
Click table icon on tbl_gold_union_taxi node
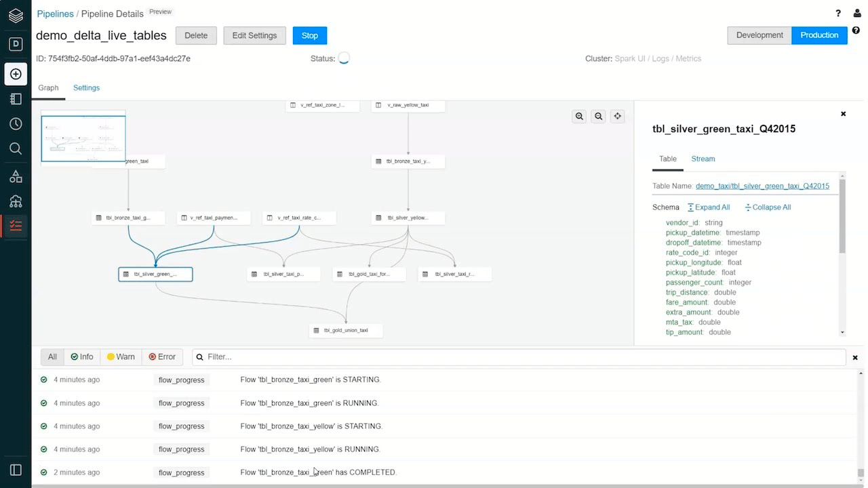317,331
